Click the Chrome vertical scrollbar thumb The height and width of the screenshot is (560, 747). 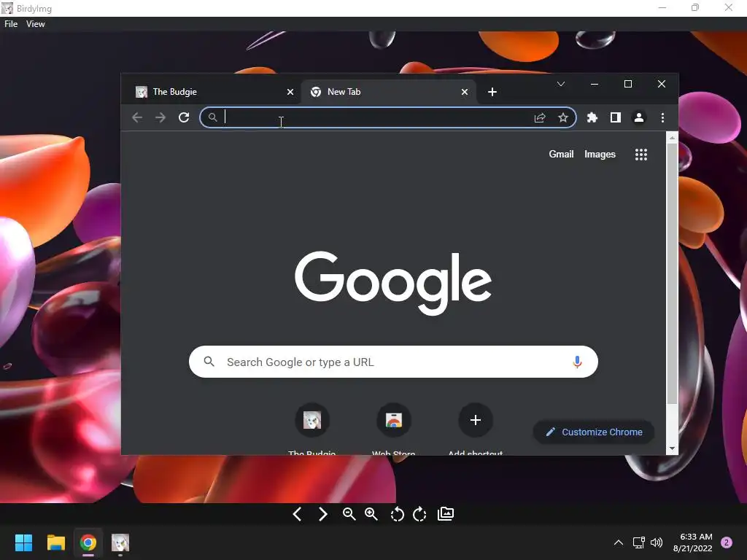click(672, 274)
